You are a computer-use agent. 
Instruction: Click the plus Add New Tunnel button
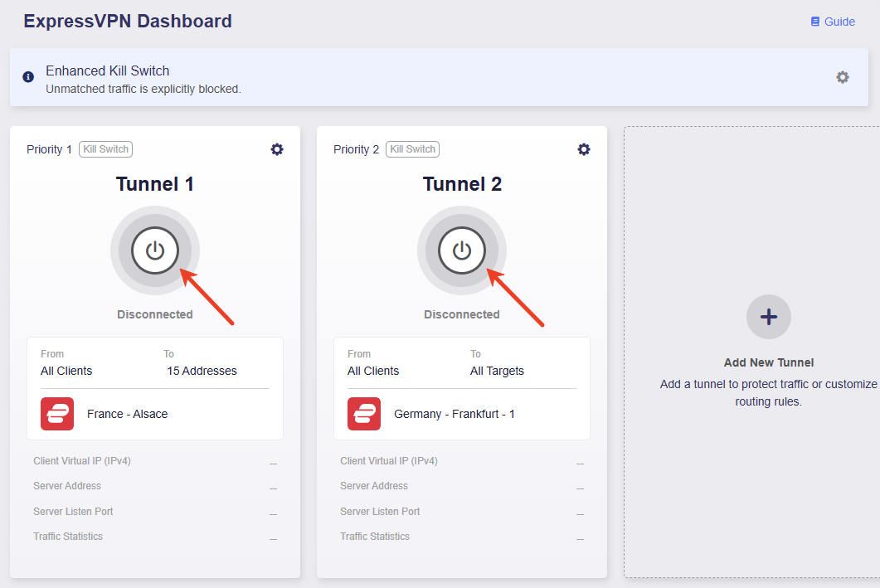768,317
